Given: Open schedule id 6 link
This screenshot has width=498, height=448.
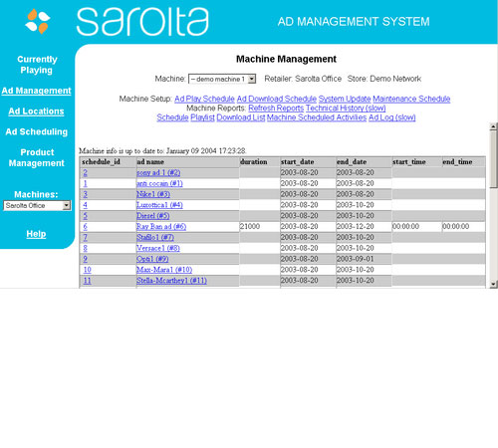Looking at the screenshot, I should click(86, 227).
